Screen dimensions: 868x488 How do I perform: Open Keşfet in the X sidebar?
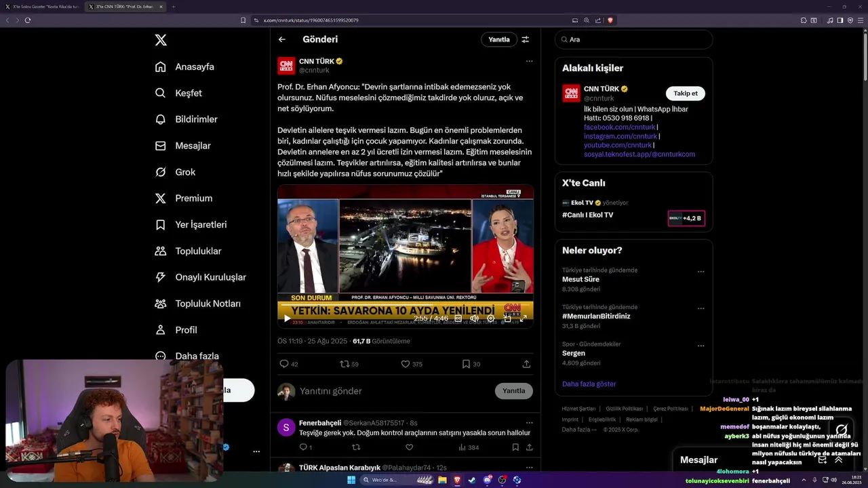pyautogui.click(x=178, y=93)
